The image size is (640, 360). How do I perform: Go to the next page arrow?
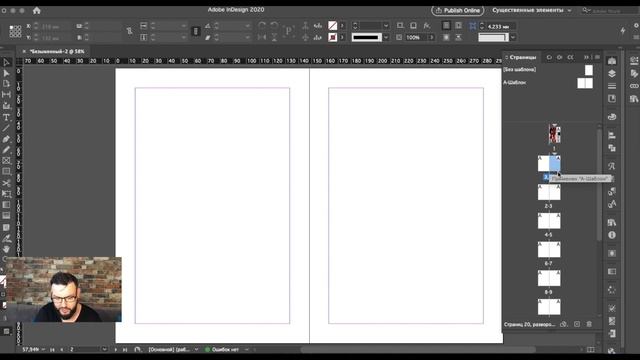pos(116,349)
